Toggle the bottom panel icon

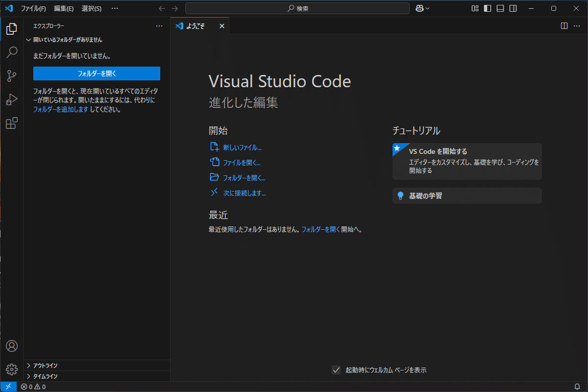click(500, 8)
